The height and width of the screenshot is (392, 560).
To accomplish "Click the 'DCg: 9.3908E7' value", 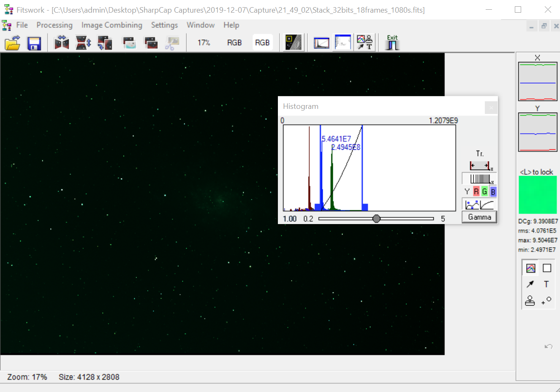I will tap(538, 221).
